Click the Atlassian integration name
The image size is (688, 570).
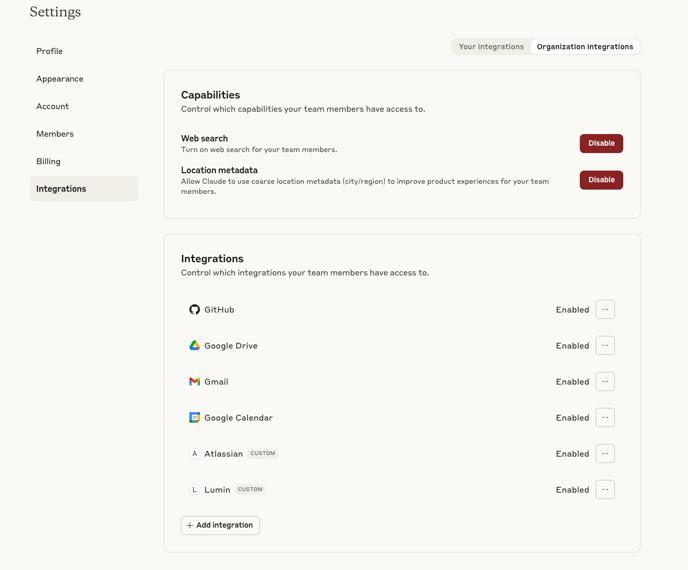coord(223,454)
